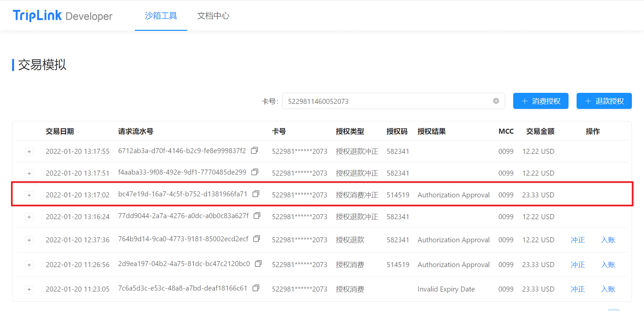Click the 消费授权 button

click(x=540, y=101)
